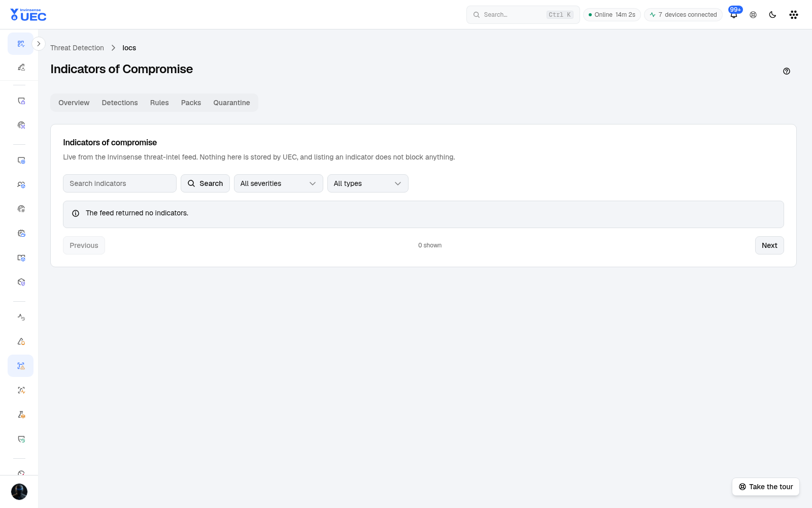Viewport: 812px width, 508px height.
Task: Open the monitor-with-chip sidebar icon
Action: click(21, 161)
